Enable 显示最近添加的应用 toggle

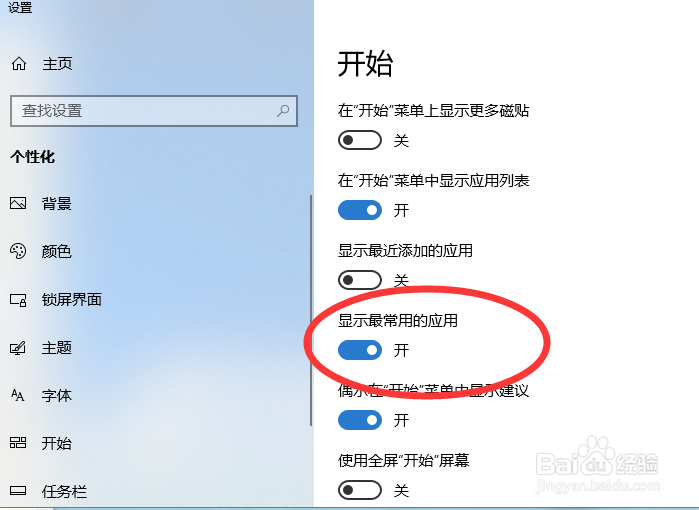coord(360,280)
